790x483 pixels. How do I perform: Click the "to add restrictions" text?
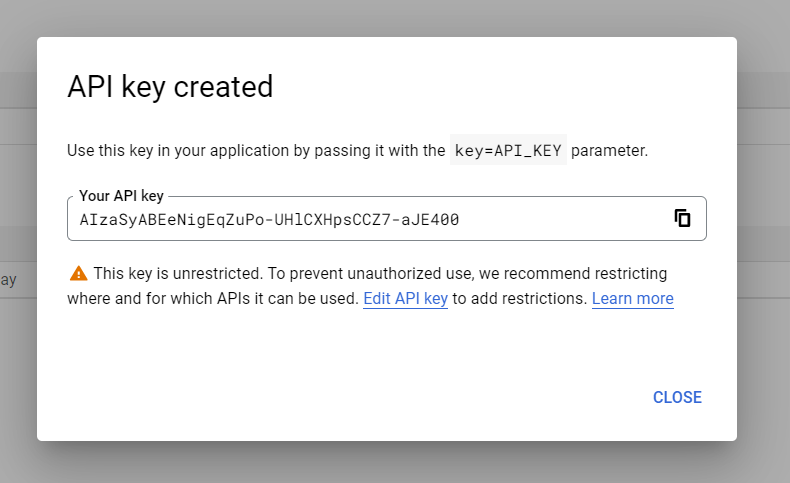tap(519, 298)
